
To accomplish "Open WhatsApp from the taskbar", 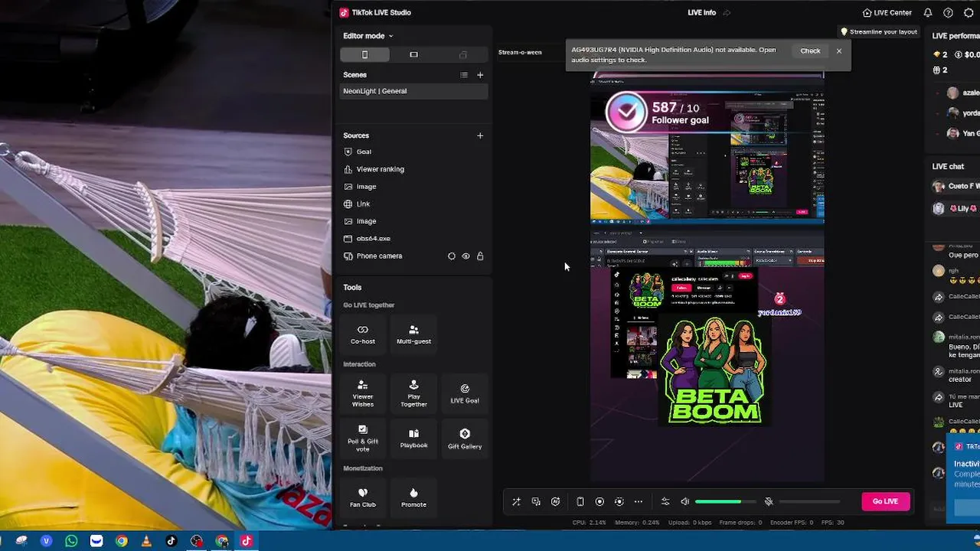I will [71, 541].
